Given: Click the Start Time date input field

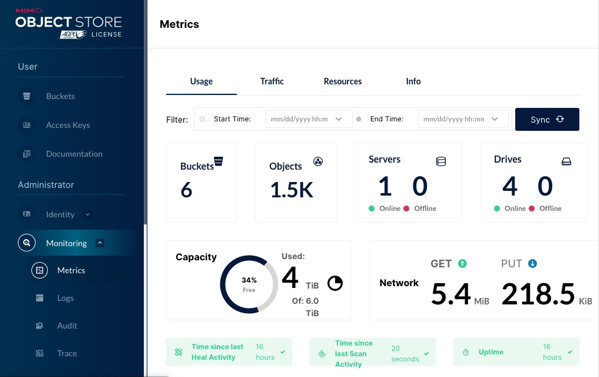Looking at the screenshot, I should tap(309, 119).
